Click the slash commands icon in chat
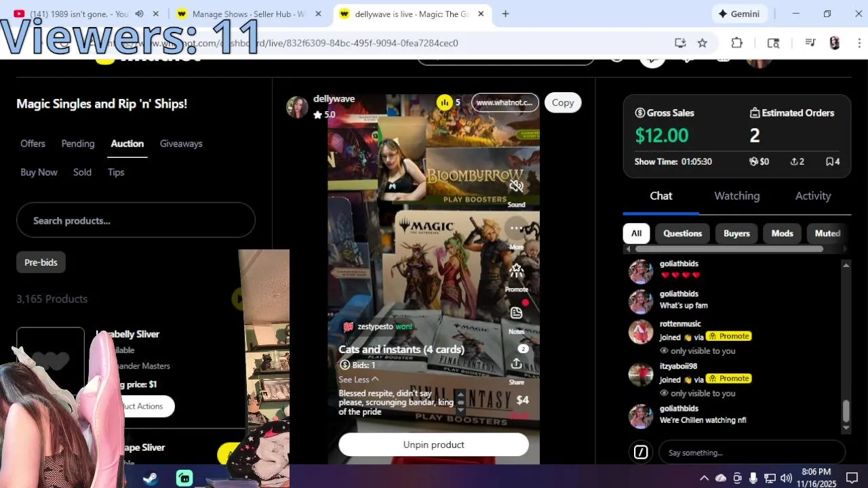 [x=641, y=452]
